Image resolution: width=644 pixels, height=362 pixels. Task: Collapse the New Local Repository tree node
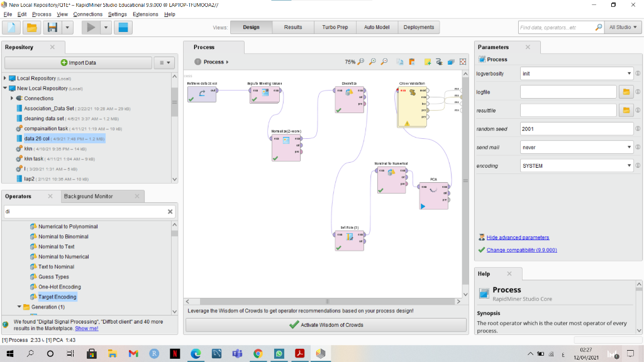point(6,88)
